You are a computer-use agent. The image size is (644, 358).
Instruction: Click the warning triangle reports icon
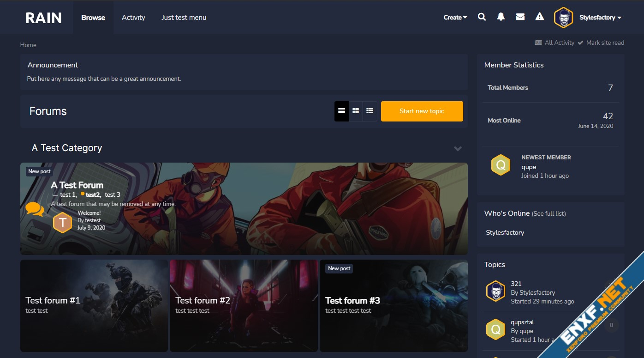coord(539,17)
